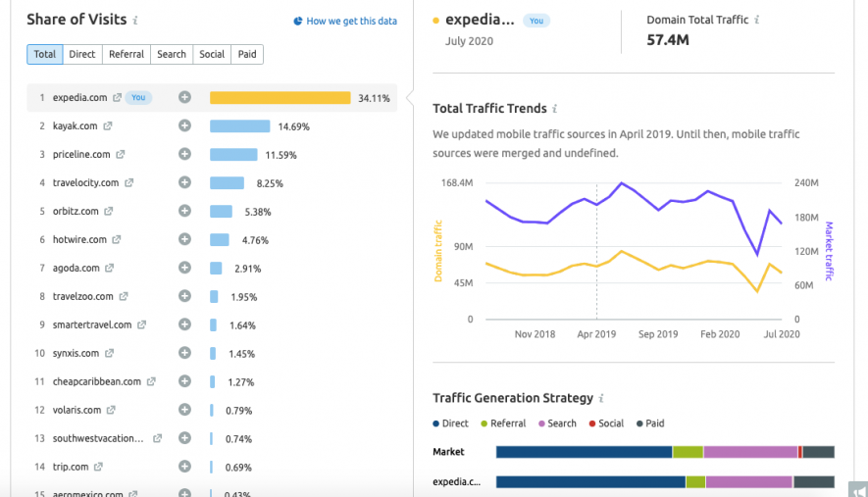
Task: Click the kayak.com domain name
Action: (76, 126)
